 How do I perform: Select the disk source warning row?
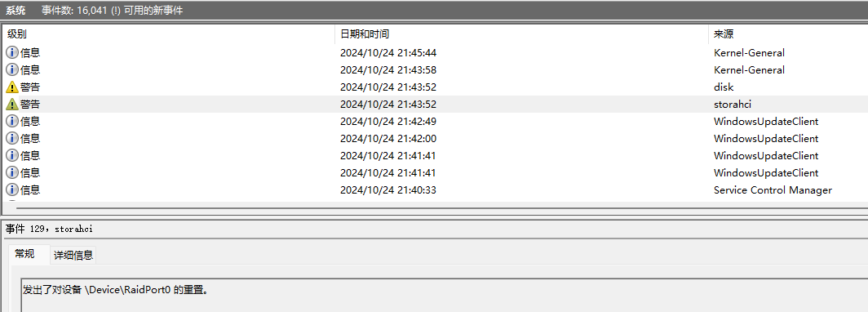click(x=435, y=87)
